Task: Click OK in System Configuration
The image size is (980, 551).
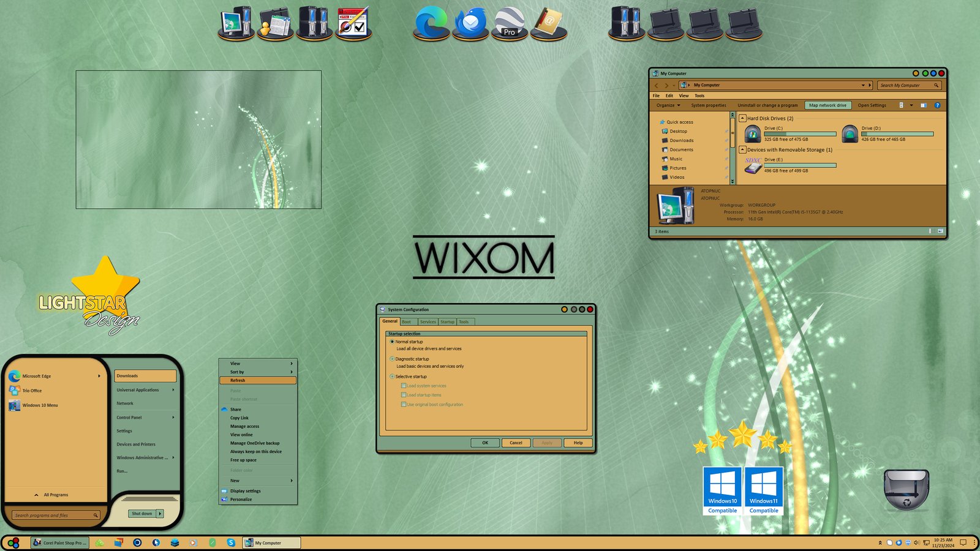Action: tap(485, 443)
